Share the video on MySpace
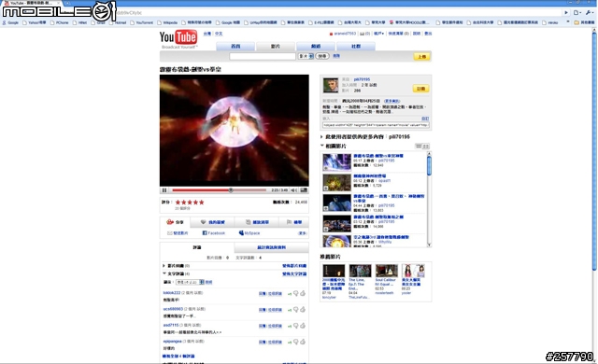Viewport: 598px width, 364px height. tap(249, 233)
